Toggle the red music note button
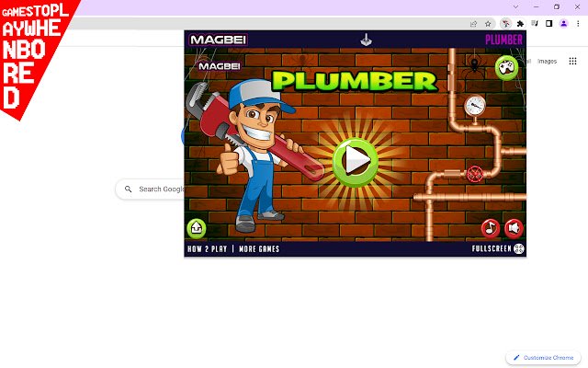Image resolution: width=588 pixels, height=368 pixels. coord(490,228)
